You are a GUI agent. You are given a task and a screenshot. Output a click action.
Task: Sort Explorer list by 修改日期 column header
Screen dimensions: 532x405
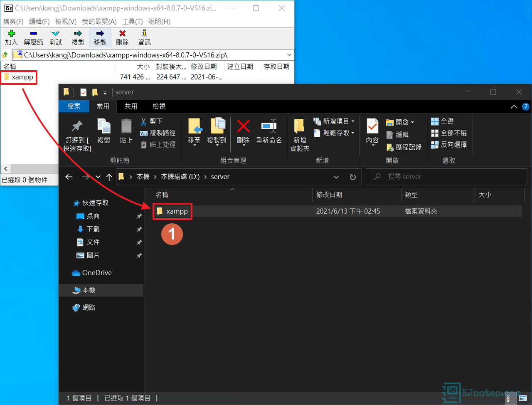tap(356, 195)
